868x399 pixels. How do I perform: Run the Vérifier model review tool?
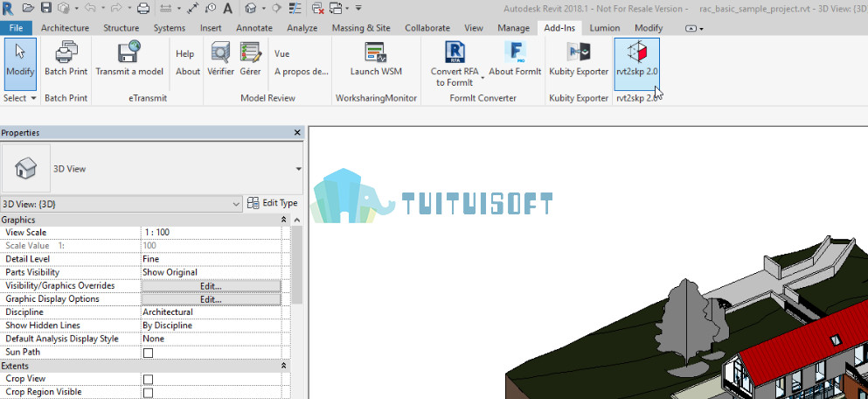point(220,59)
